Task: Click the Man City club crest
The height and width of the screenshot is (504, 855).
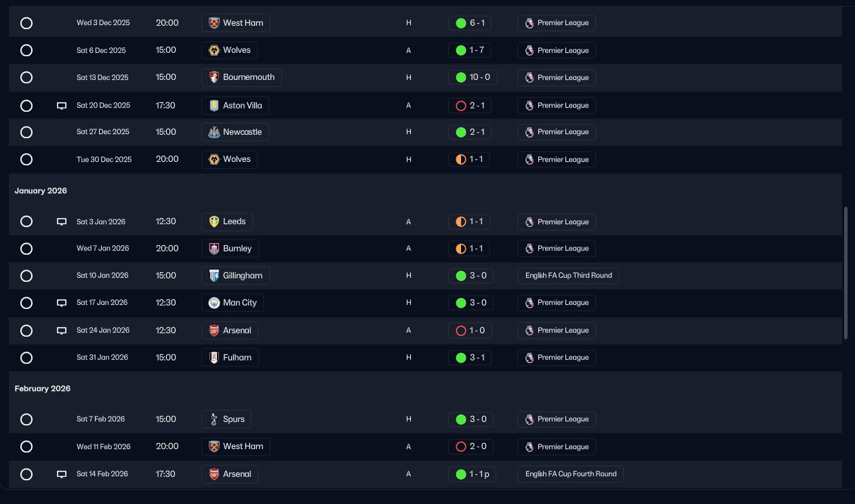Action: [214, 303]
